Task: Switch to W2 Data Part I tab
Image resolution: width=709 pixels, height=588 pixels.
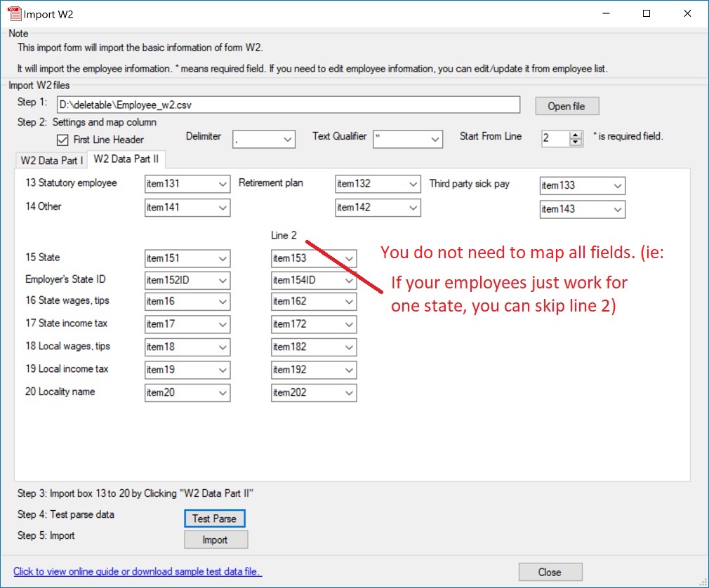Action: coord(51,160)
